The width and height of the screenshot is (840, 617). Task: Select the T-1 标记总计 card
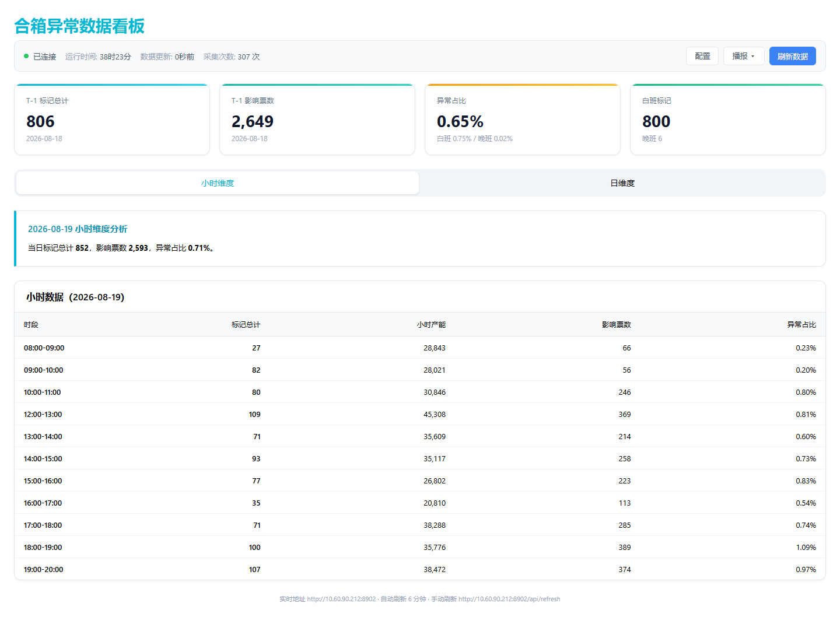(112, 120)
